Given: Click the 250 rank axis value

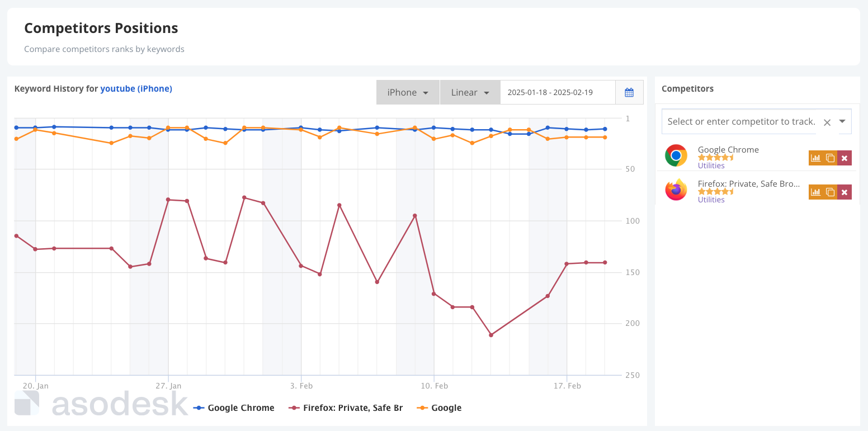Looking at the screenshot, I should (x=633, y=375).
